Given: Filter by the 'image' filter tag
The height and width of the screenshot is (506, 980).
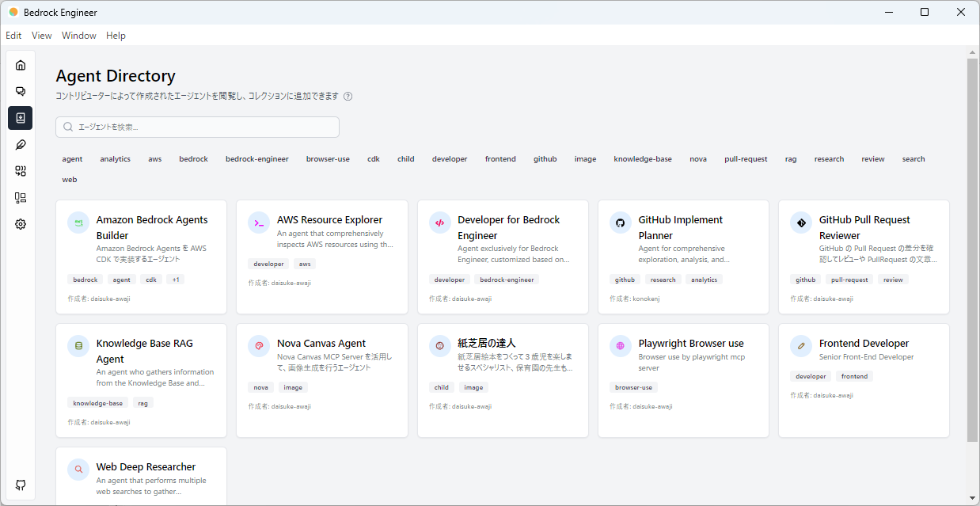Looking at the screenshot, I should coord(586,159).
